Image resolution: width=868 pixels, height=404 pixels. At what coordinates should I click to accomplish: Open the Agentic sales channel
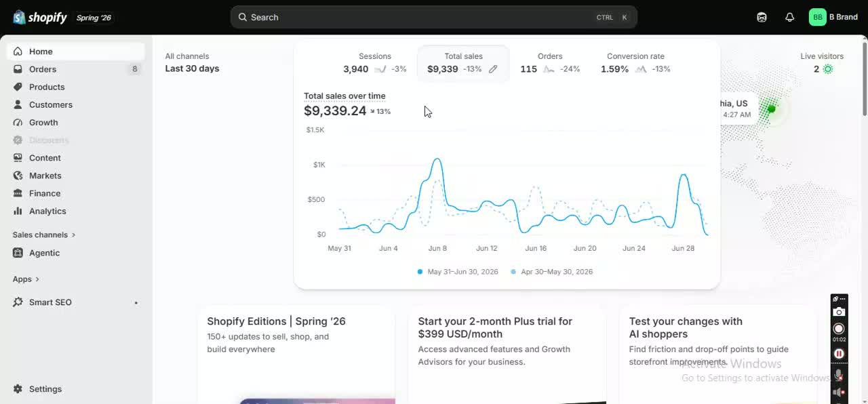[76, 253]
